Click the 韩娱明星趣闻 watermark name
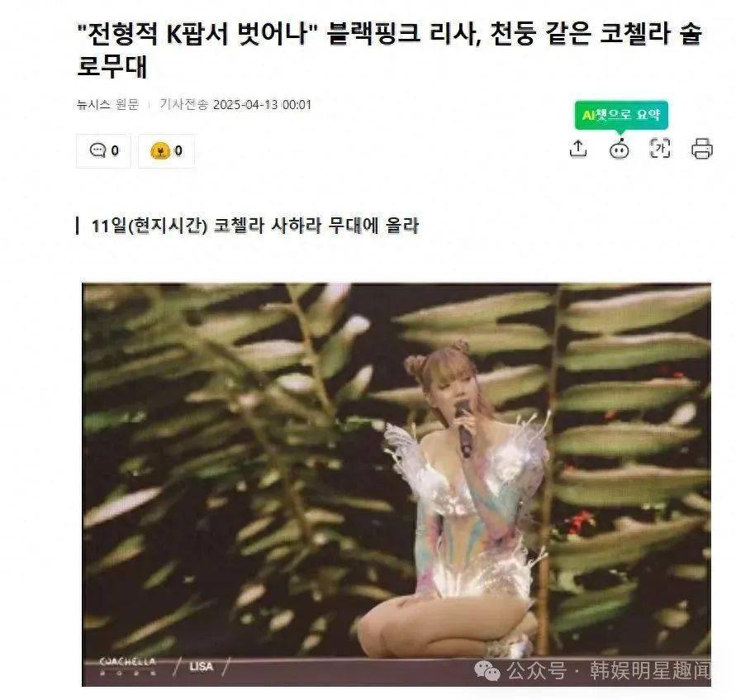This screenshot has width=736, height=700. [x=650, y=670]
